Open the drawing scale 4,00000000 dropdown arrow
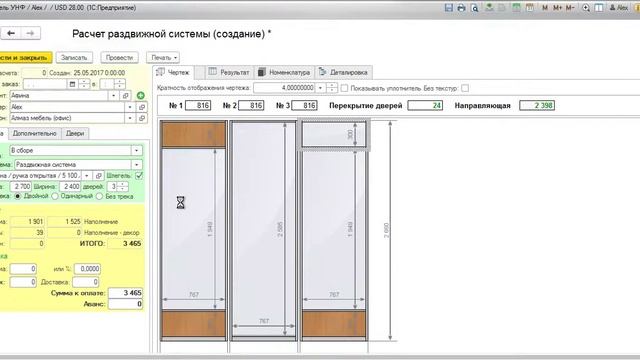The image size is (640, 360). 320,88
